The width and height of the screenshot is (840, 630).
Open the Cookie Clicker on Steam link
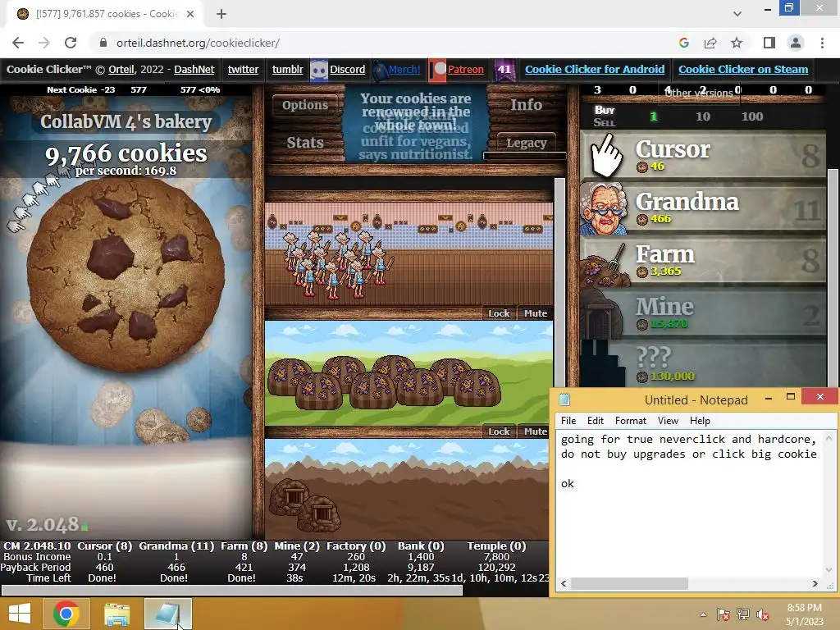click(x=743, y=70)
